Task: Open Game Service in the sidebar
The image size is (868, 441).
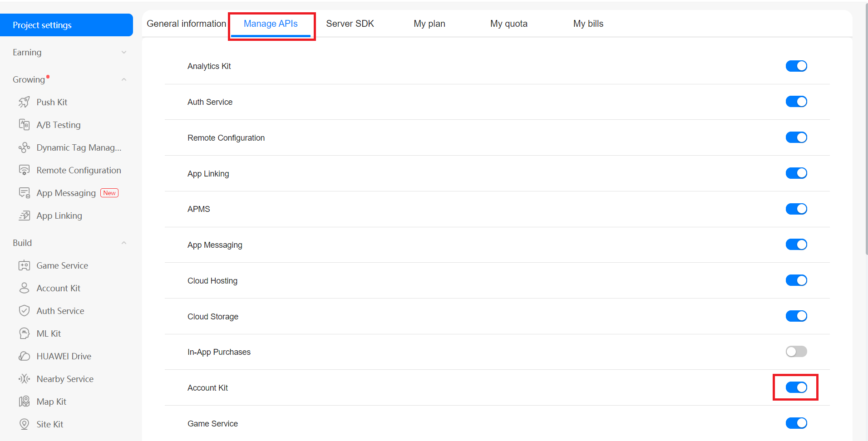Action: click(x=62, y=265)
